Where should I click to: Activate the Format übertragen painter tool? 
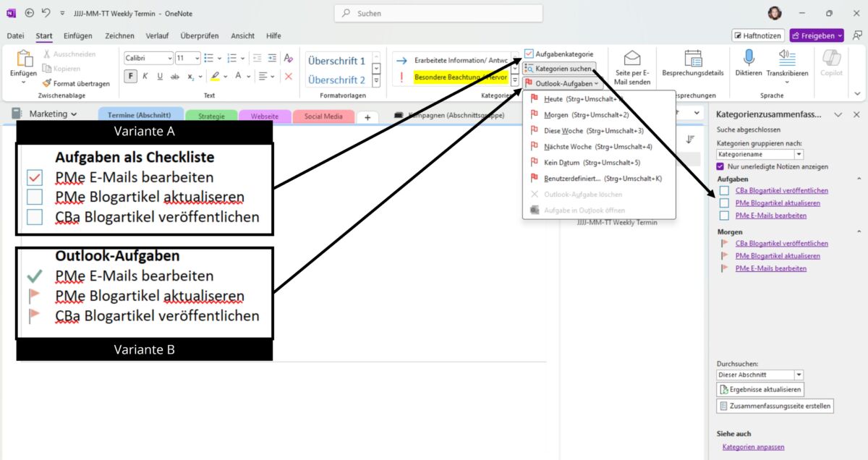75,83
